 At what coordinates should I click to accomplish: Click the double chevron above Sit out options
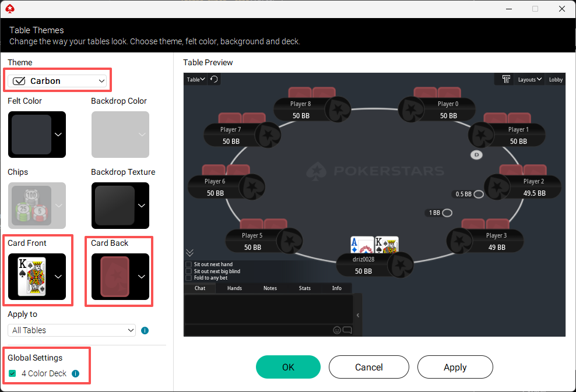point(189,253)
